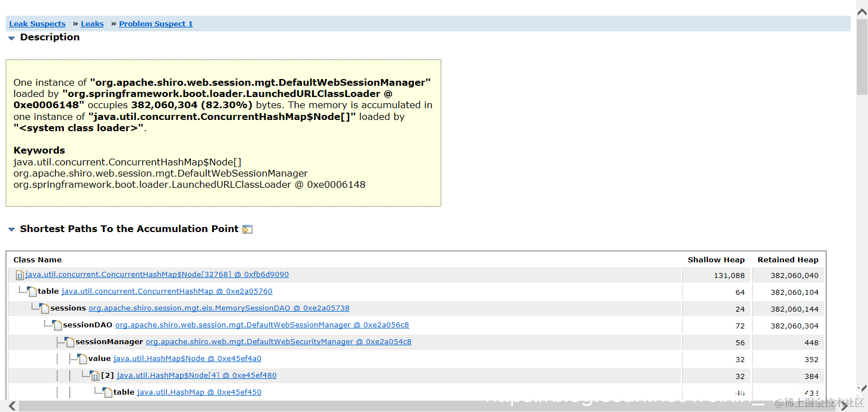
Task: Click the array icon of ConcurrentHashMap$Node[32768] row
Action: pos(20,275)
